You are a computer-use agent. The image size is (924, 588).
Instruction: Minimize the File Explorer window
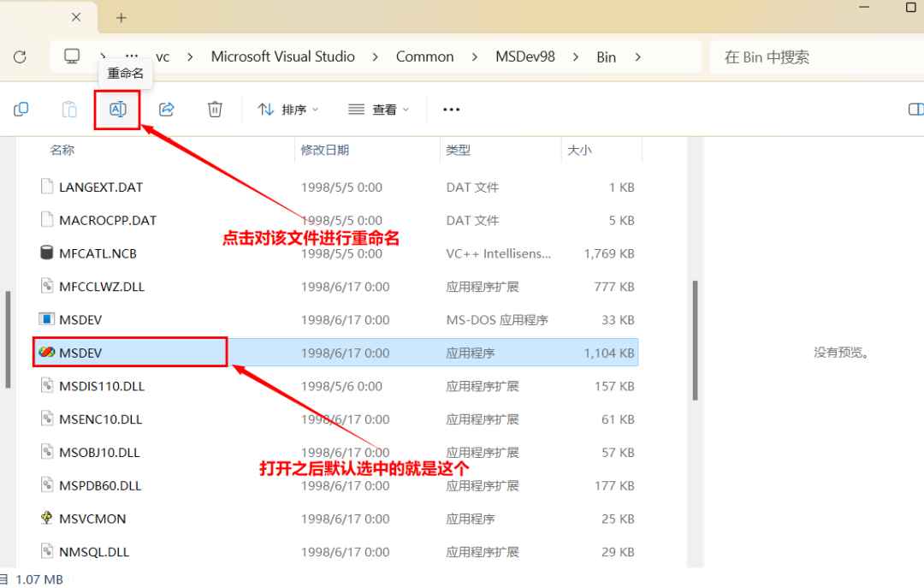[x=864, y=7]
